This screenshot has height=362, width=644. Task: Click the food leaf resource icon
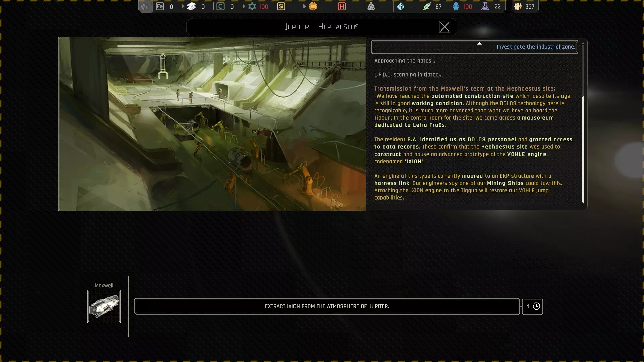tap(426, 6)
